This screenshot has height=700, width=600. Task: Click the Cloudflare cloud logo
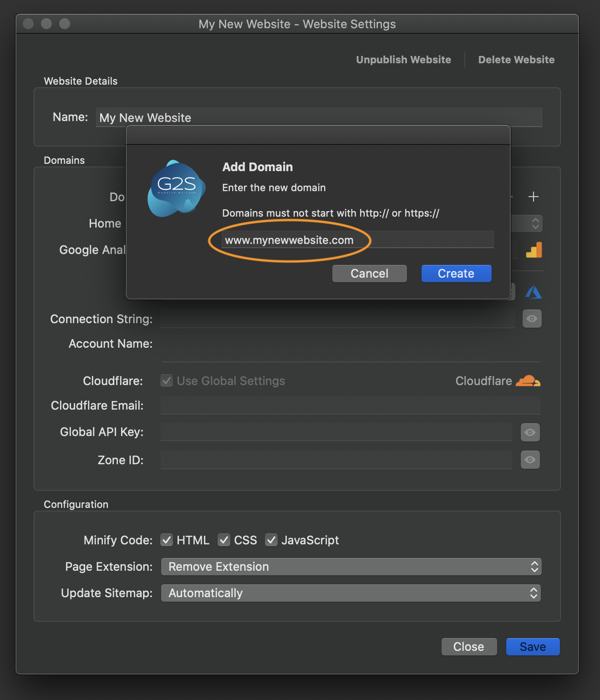(528, 381)
